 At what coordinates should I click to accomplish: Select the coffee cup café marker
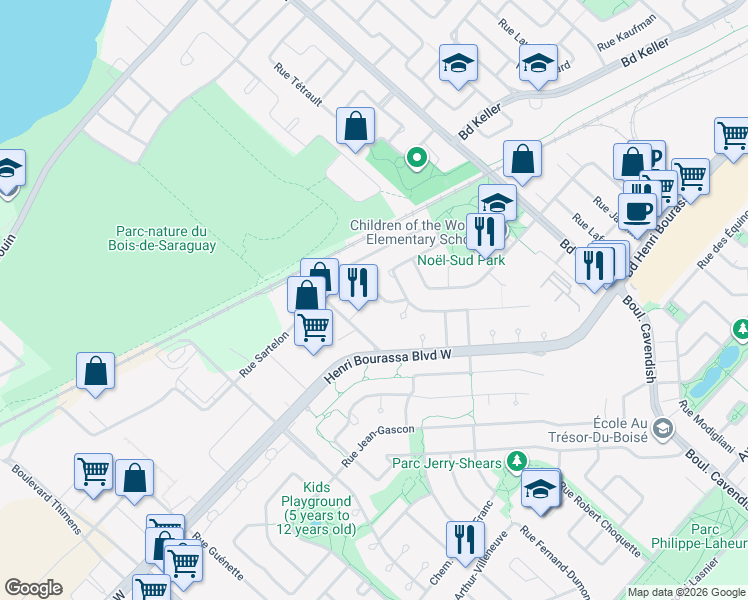638,213
